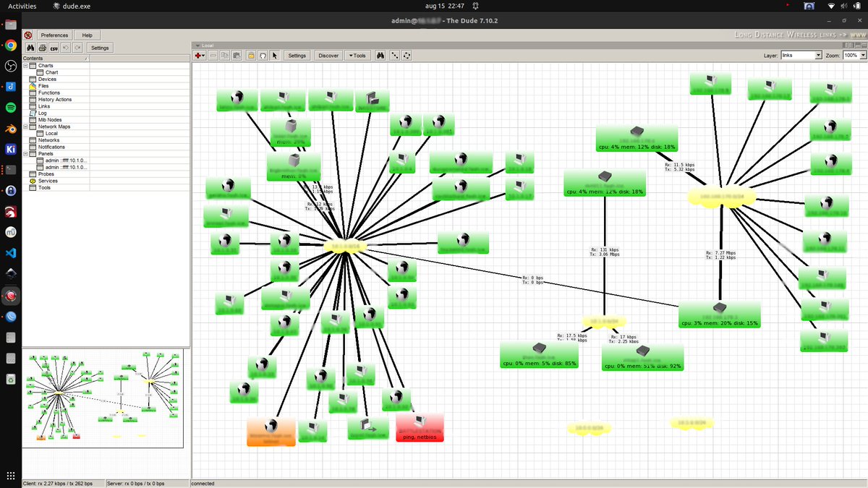The width and height of the screenshot is (868, 488).
Task: Select Log in the contents tree
Action: click(42, 113)
